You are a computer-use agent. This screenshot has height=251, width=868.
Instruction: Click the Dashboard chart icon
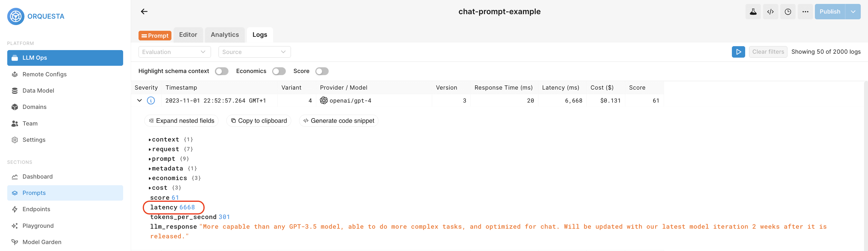(x=15, y=177)
